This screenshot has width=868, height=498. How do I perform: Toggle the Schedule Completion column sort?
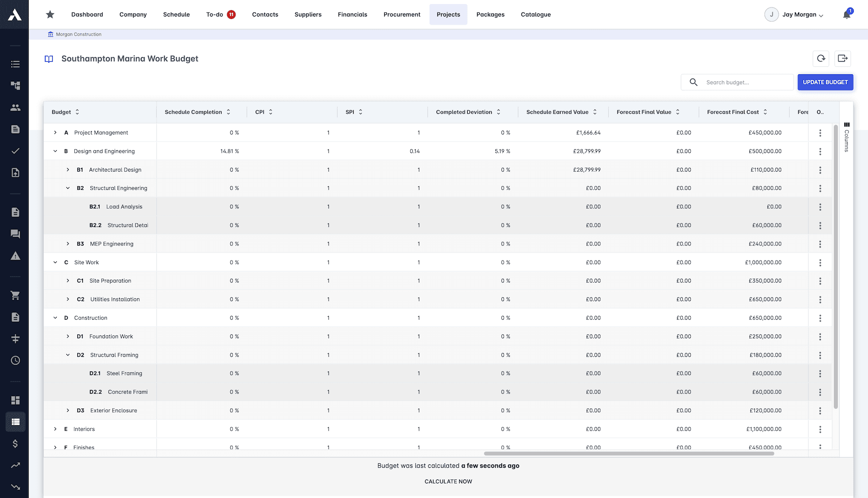pyautogui.click(x=229, y=111)
